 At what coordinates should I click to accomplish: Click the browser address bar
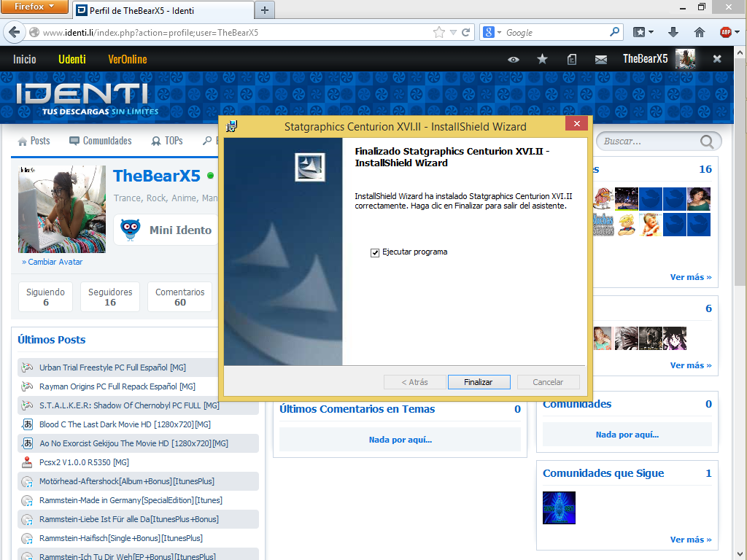(233, 32)
